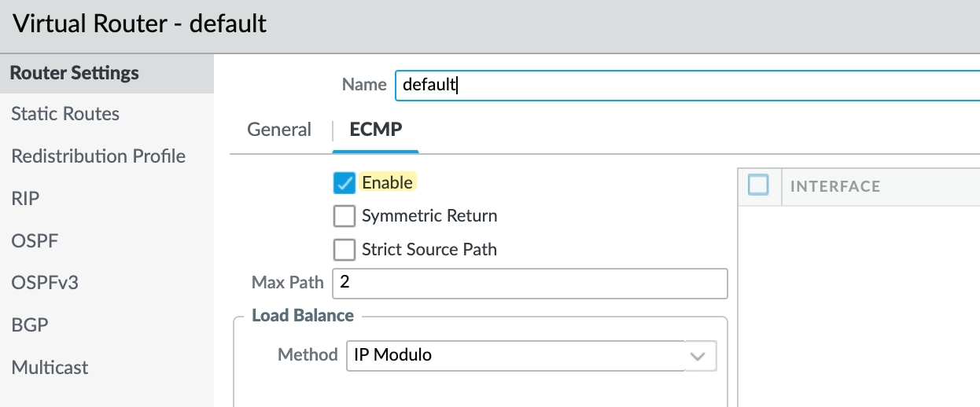Select OSPFv3 in the sidebar
The height and width of the screenshot is (407, 980).
pyautogui.click(x=45, y=283)
